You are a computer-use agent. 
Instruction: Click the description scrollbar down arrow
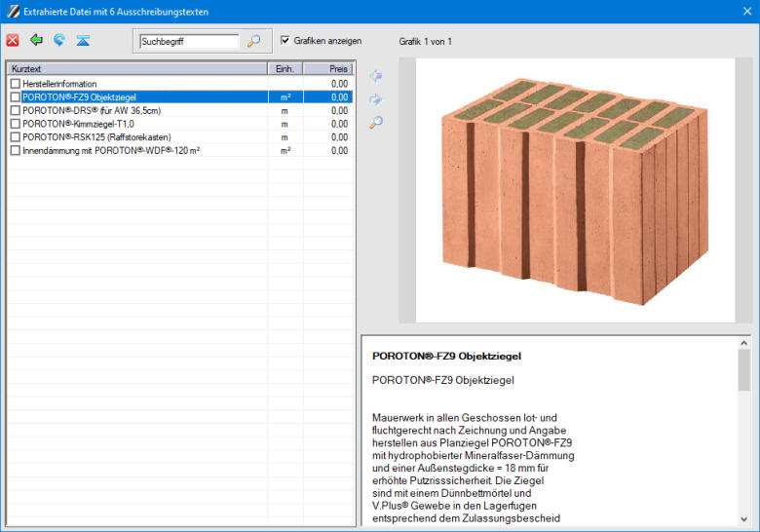pos(744,519)
